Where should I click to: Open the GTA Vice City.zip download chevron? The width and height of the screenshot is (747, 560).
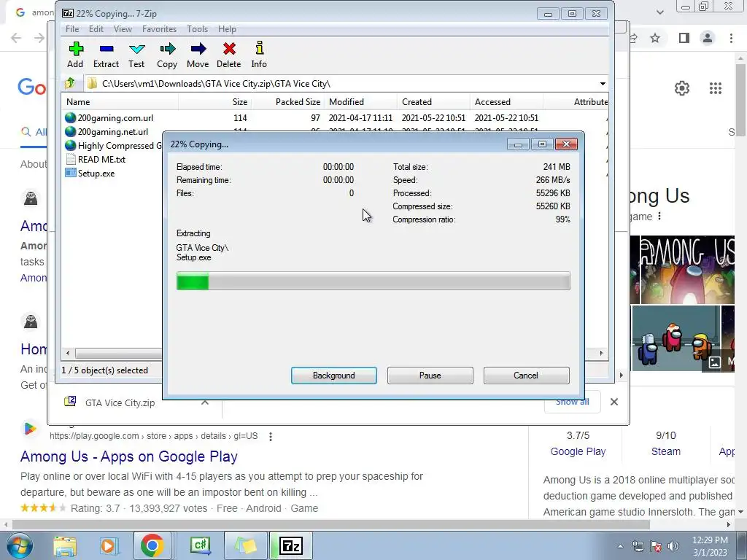[x=205, y=402]
